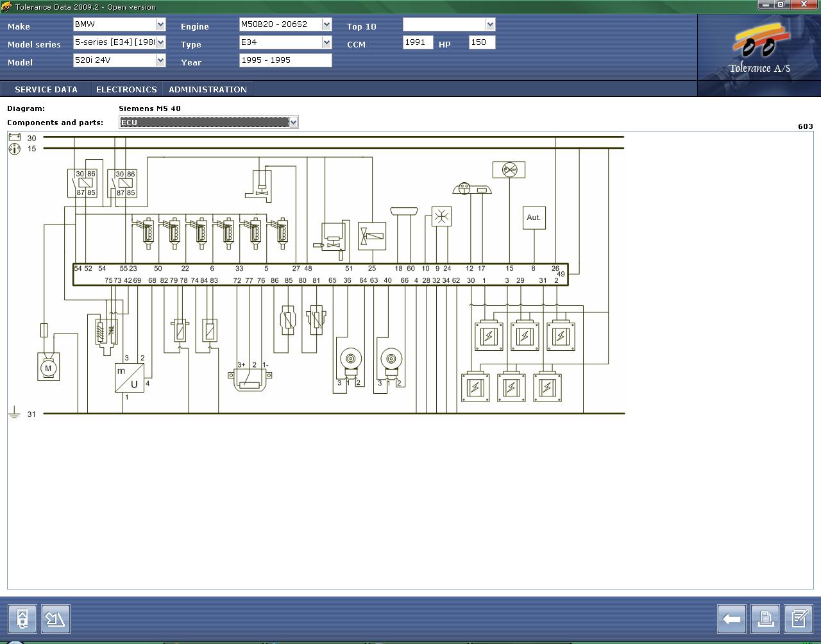Click the Year field 1995 - 1995
Viewport: 821px width, 644px height.
click(x=285, y=60)
